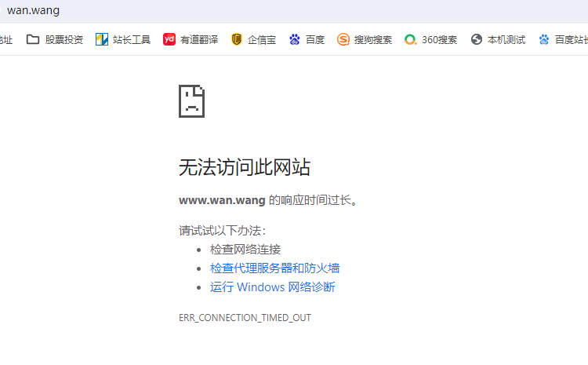The height and width of the screenshot is (365, 588).
Task: Run the Windows 网络诊断 link
Action: 272,287
